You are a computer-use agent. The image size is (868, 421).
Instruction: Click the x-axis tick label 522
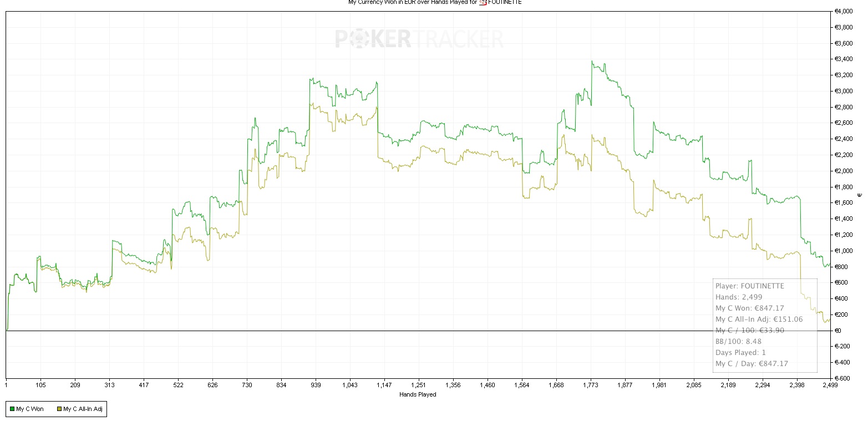pos(179,385)
